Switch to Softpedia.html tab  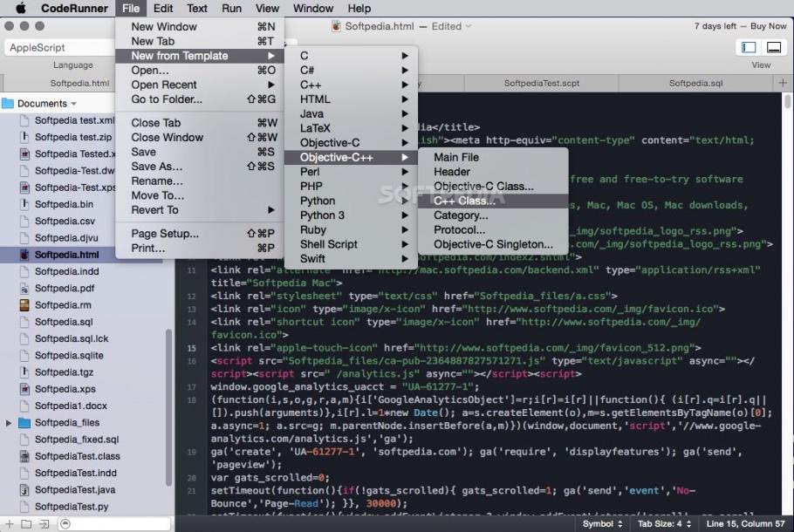pyautogui.click(x=79, y=83)
